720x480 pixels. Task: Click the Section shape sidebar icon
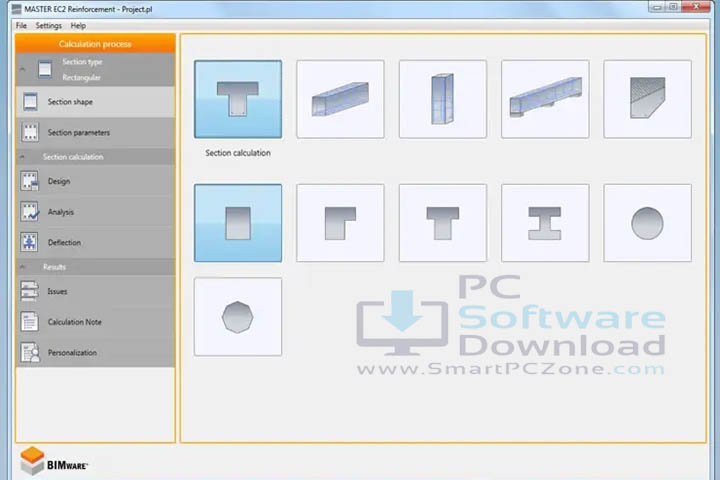pos(30,102)
